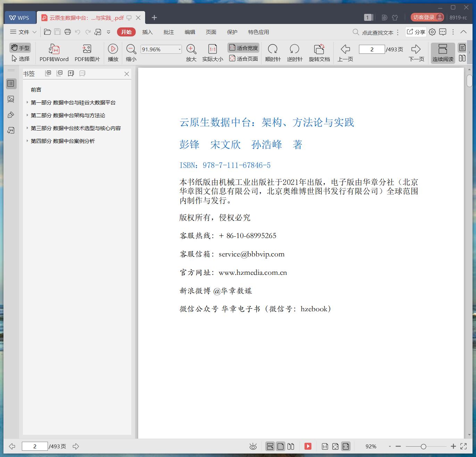Screen dimensions: 476x457
Task: Switch to the 保护 tab
Action: coord(232,32)
